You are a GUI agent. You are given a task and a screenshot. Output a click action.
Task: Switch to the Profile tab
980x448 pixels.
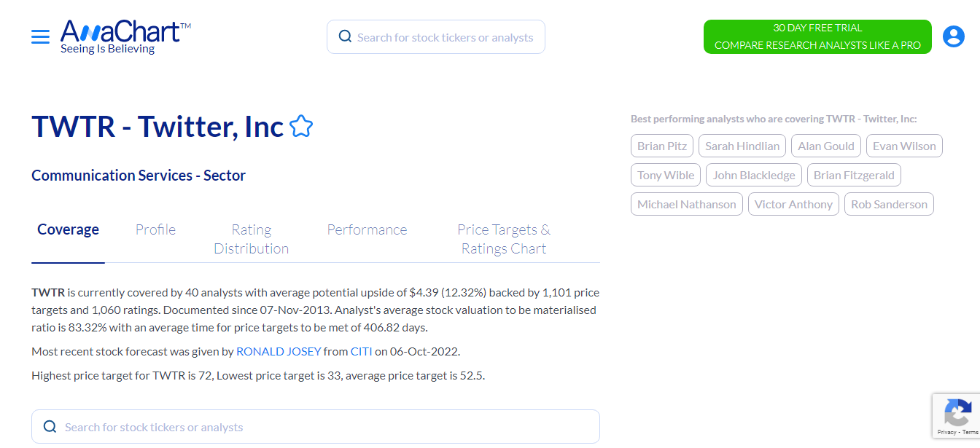(155, 229)
